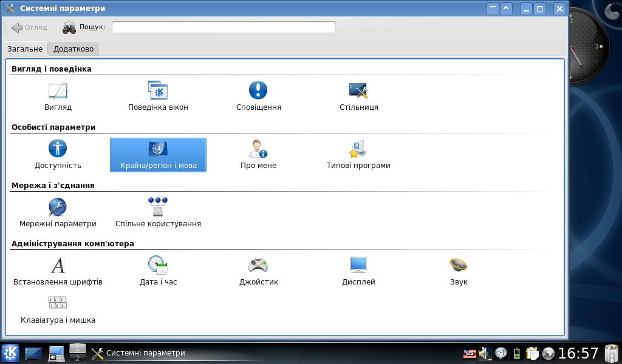Screen dimensions: 622x364
Task: Open the Доступність accessibility module
Action: [58, 155]
